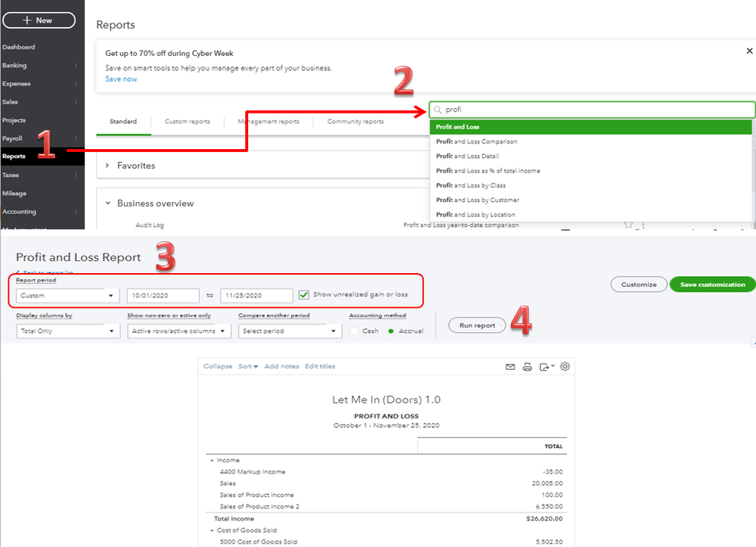This screenshot has width=756, height=547.
Task: Switch to the Community reports tab
Action: tap(356, 122)
